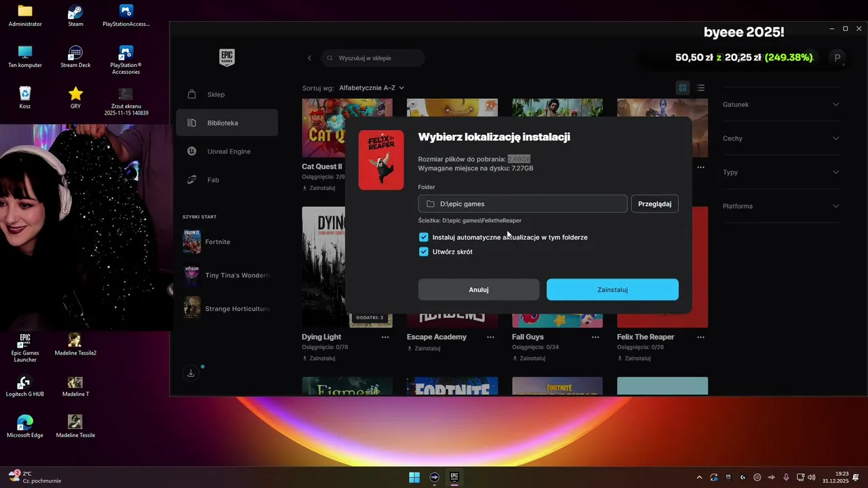Click the Przeglądaj browse button
The width and height of the screenshot is (868, 488).
tap(654, 204)
